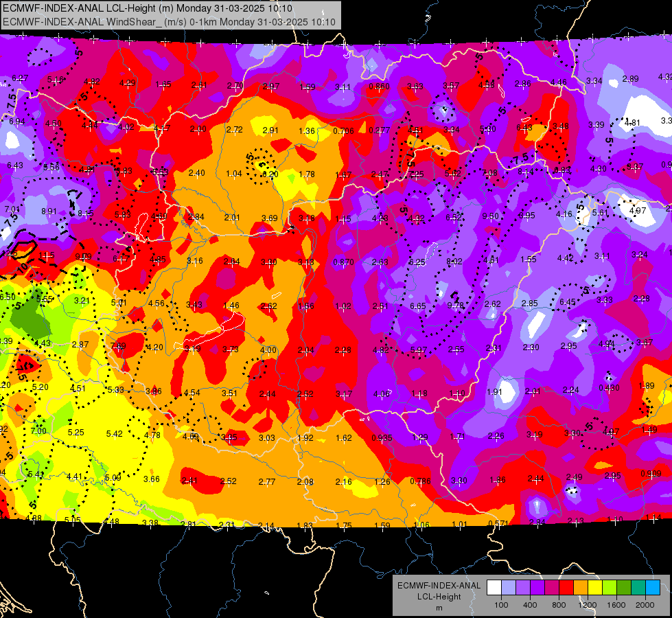Click the legend scale value '1200'
This screenshot has width=672, height=618.
click(588, 605)
